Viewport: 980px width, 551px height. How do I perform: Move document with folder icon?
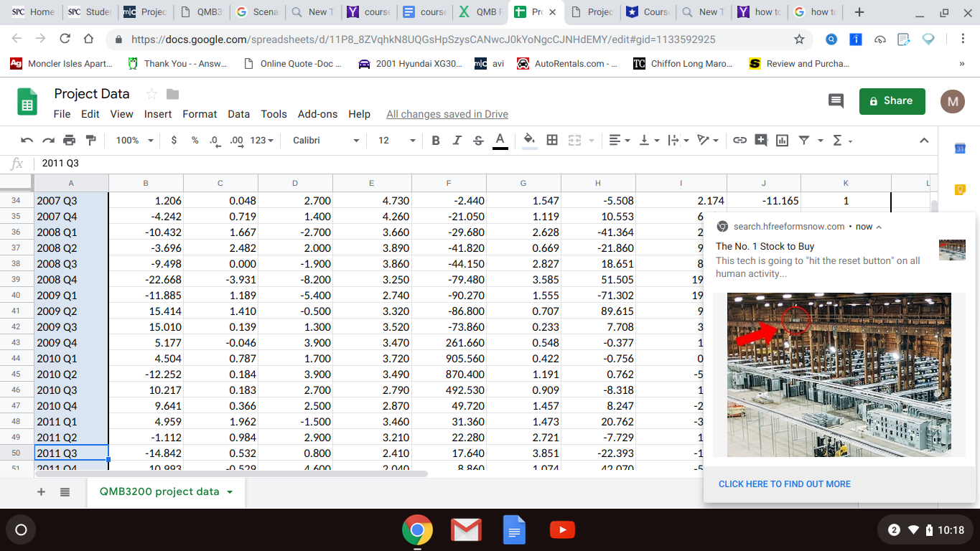(x=172, y=94)
